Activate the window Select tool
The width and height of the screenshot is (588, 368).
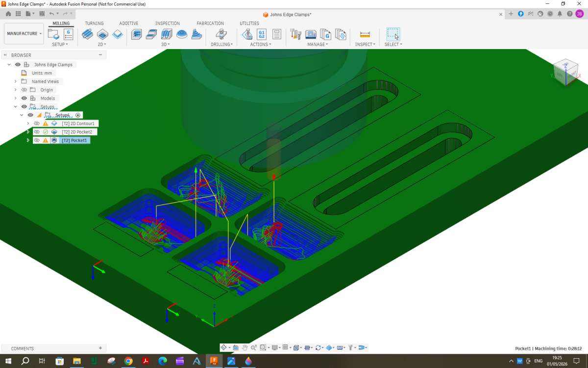point(393,34)
